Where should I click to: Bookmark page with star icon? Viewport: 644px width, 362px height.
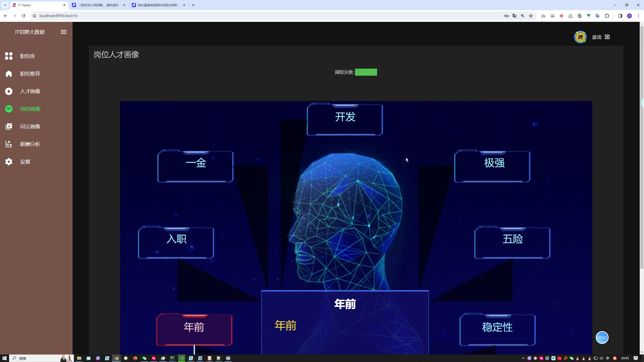pyautogui.click(x=531, y=16)
